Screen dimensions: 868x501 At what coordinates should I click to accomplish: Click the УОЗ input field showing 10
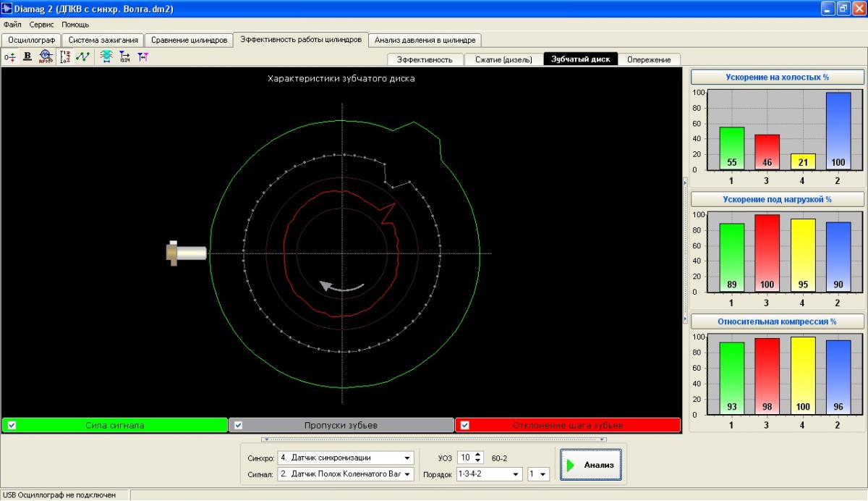coord(466,458)
